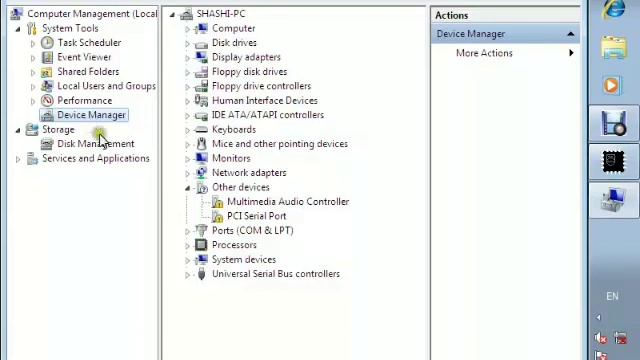
Task: Expand Universal Serial Bus controllers
Action: pyautogui.click(x=187, y=275)
